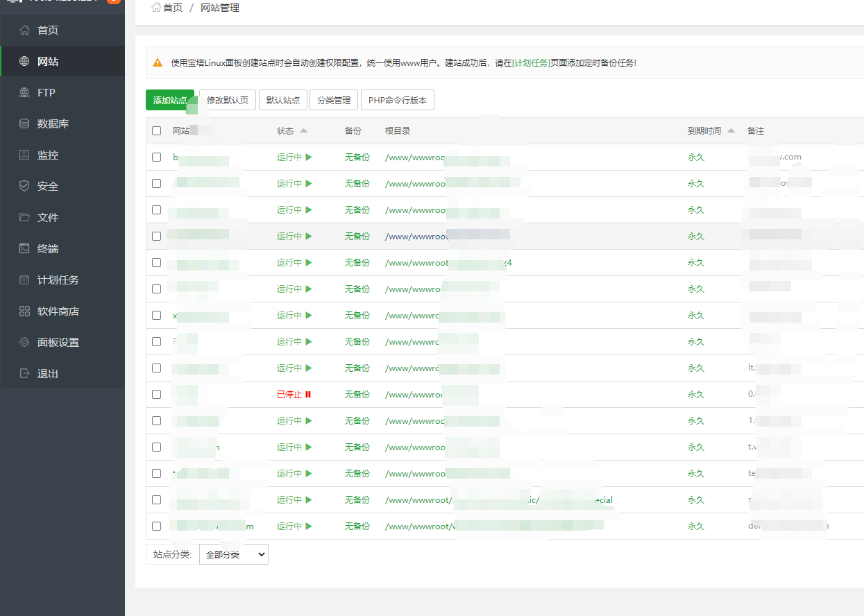Click the PHP命令行版本 button
The height and width of the screenshot is (616, 864).
[x=397, y=100]
